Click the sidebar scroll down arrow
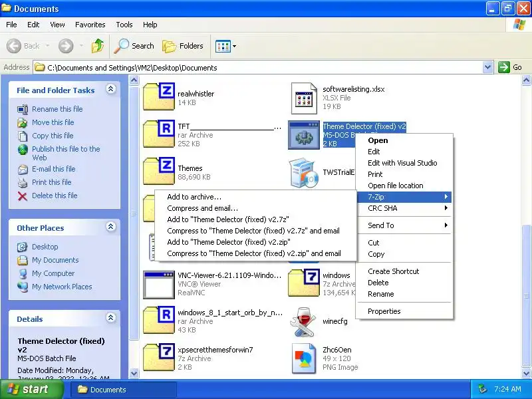 pos(134,373)
